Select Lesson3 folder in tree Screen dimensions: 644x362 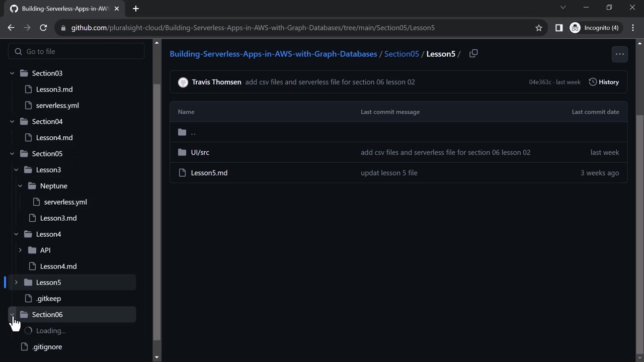pos(48,170)
